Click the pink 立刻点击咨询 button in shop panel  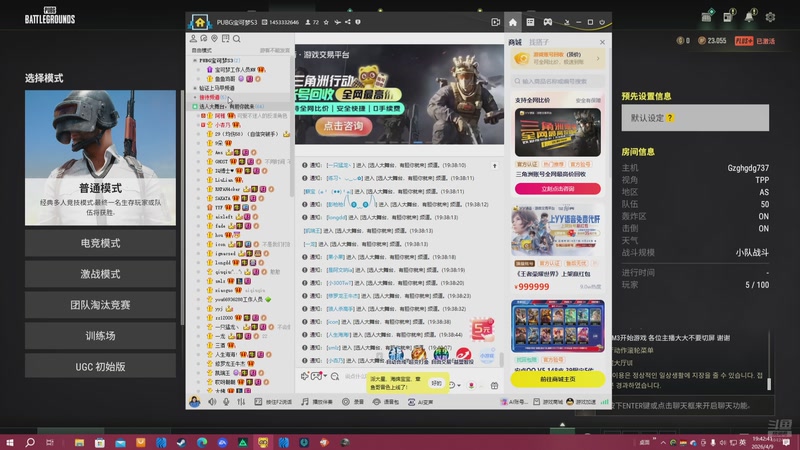(558, 189)
